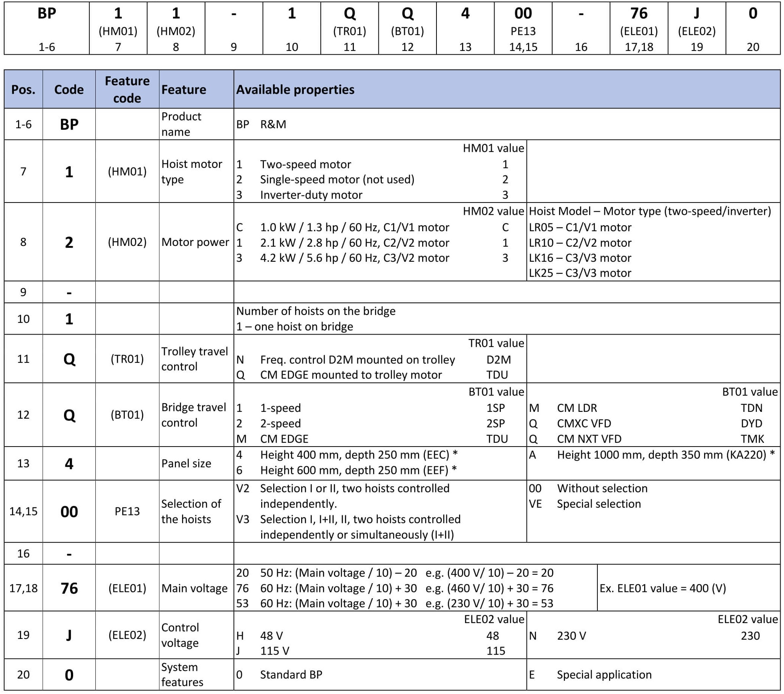Select "Ex. ELE01 value = 400 (V)" note
784x694 pixels.
[663, 588]
